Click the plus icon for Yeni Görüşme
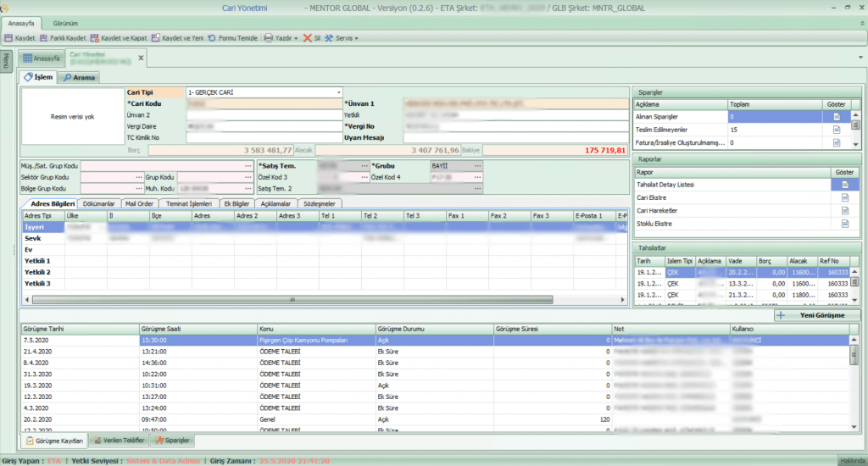The height and width of the screenshot is (466, 868). coord(781,315)
